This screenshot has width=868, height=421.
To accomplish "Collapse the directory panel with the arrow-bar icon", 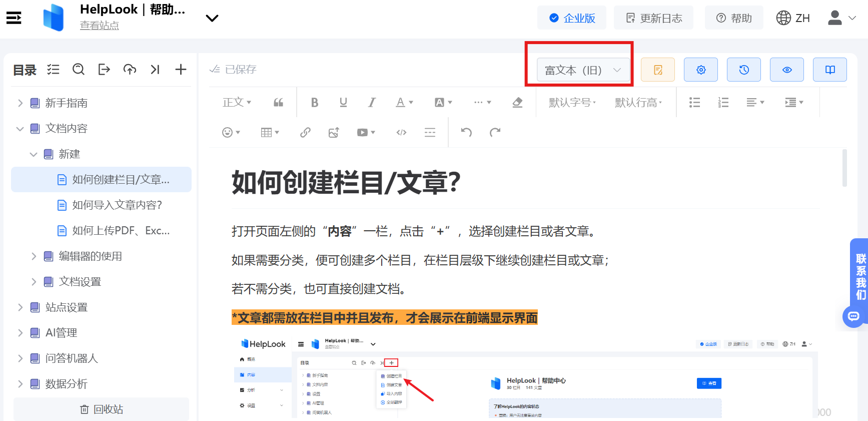I will click(155, 70).
